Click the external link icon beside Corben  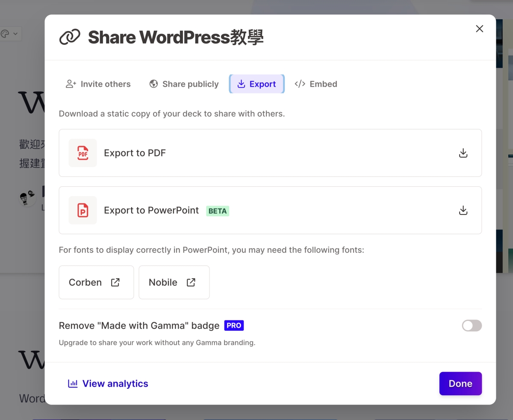[x=115, y=282]
